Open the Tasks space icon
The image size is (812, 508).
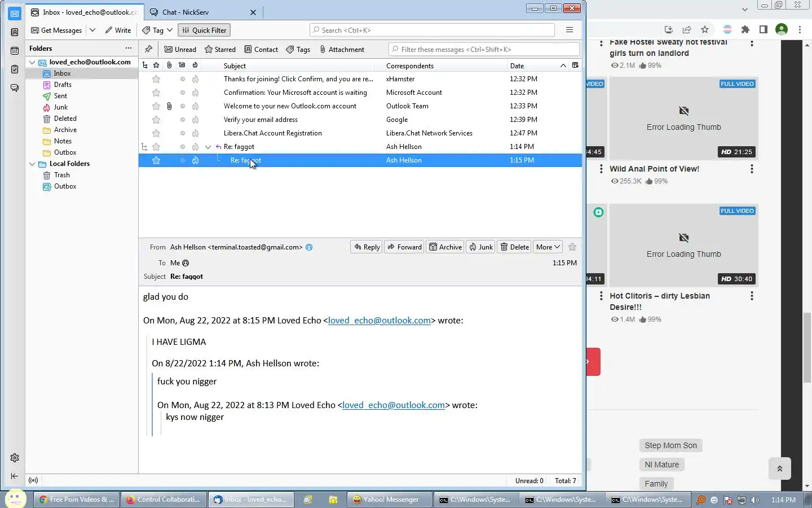coord(15,69)
